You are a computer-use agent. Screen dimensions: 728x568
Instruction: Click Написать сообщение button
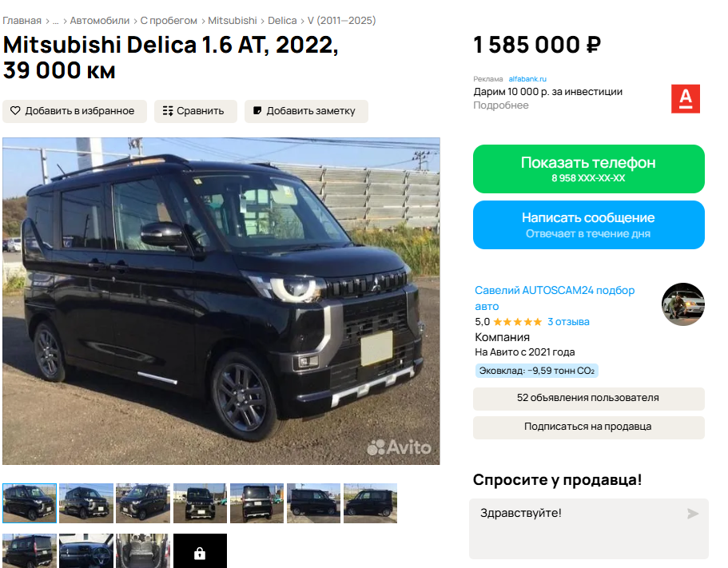589,224
